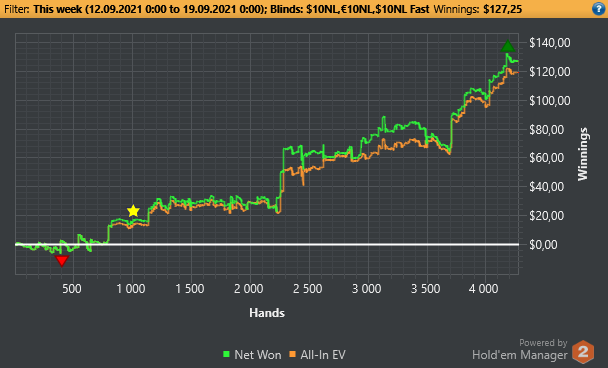The height and width of the screenshot is (368, 608).
Task: Click the 3 000 hands axis label
Action: coord(366,289)
